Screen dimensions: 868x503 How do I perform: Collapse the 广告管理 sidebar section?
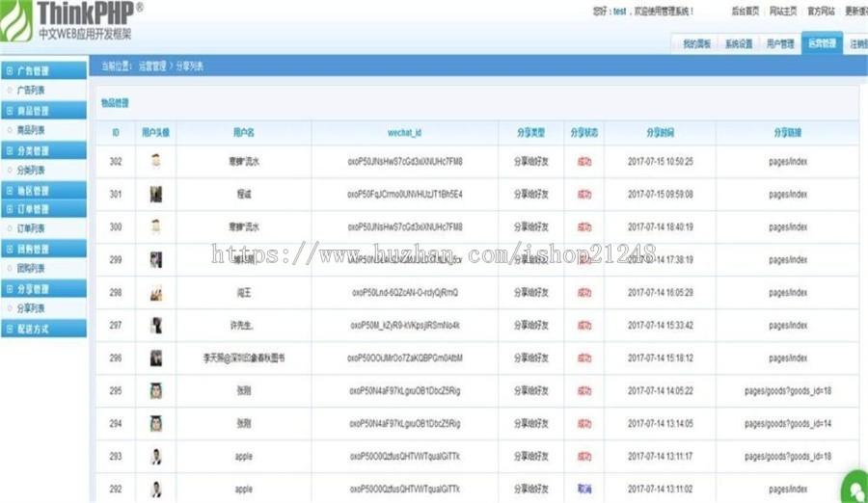10,71
